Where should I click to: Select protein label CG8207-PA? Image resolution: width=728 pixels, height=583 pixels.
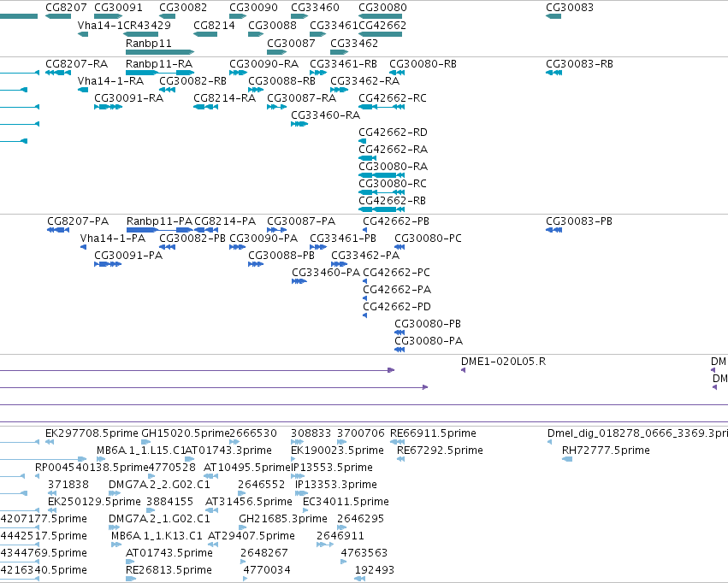click(x=78, y=221)
